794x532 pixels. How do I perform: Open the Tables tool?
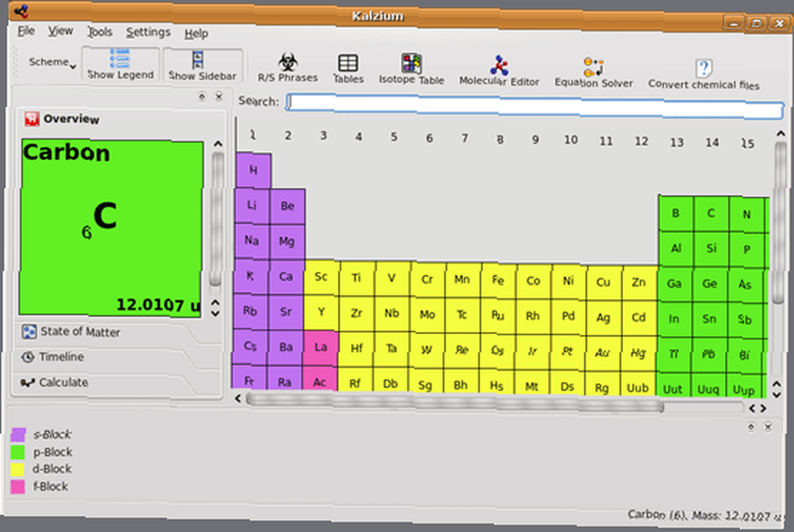pos(349,69)
